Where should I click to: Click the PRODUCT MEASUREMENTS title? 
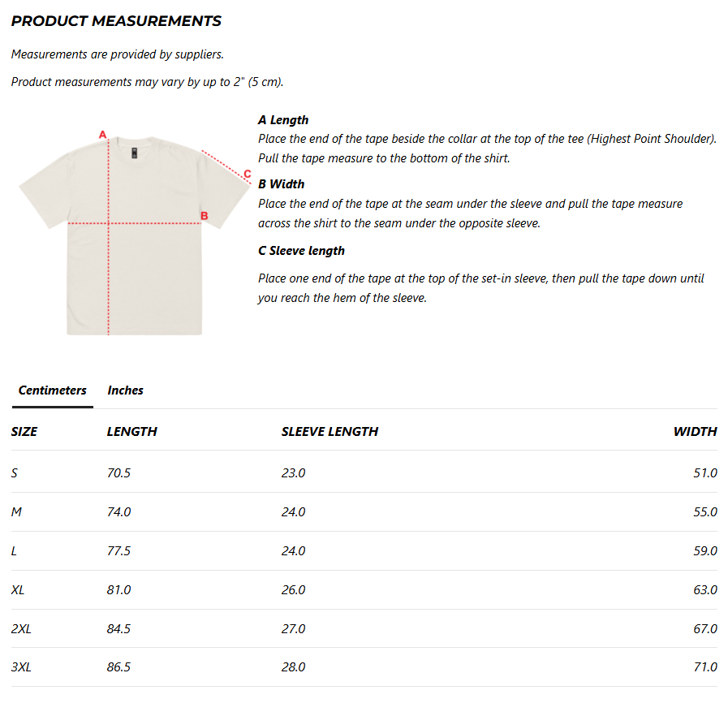click(116, 21)
